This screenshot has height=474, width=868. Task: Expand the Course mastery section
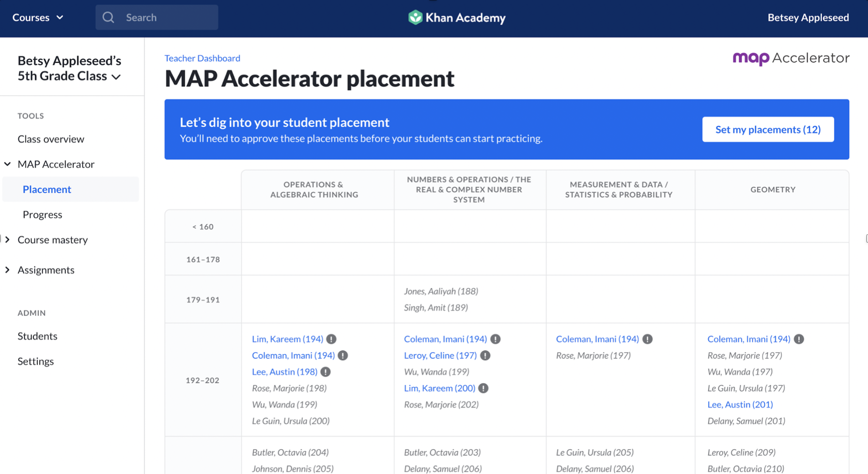pos(52,239)
